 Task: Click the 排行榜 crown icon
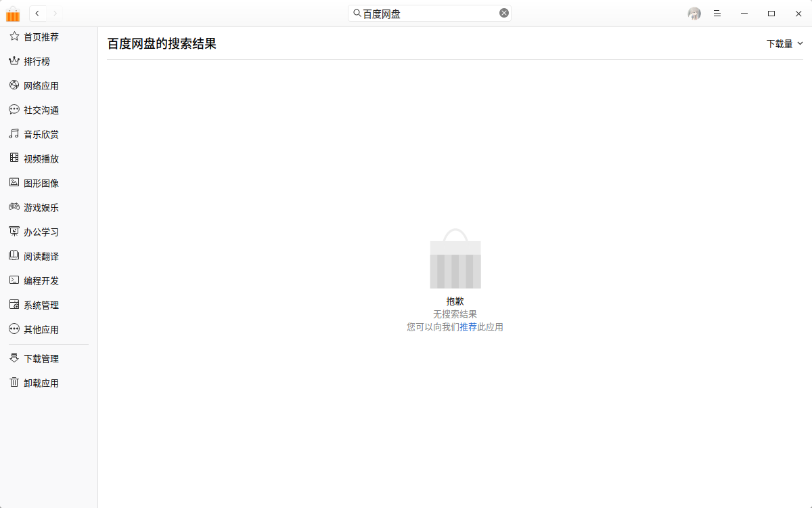coord(14,61)
